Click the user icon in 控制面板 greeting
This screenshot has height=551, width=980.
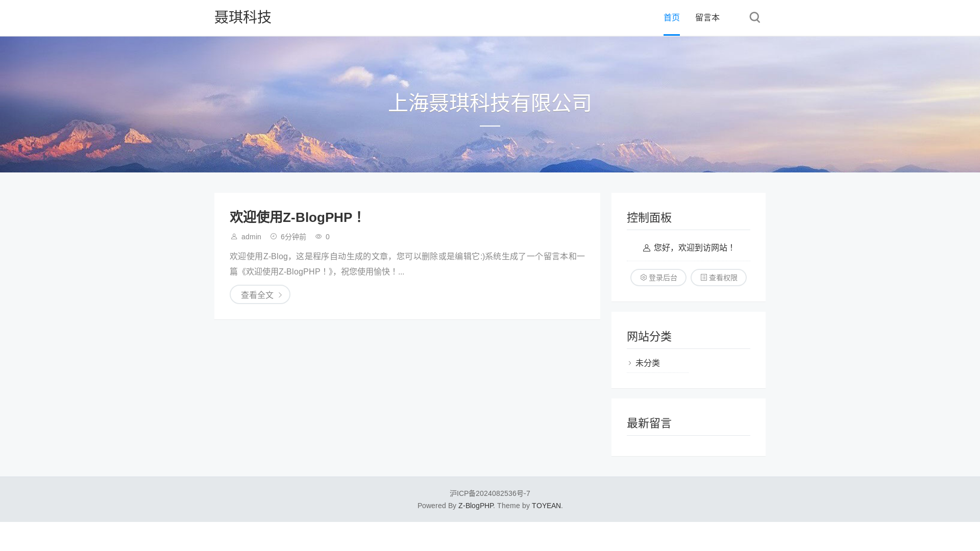pyautogui.click(x=647, y=248)
